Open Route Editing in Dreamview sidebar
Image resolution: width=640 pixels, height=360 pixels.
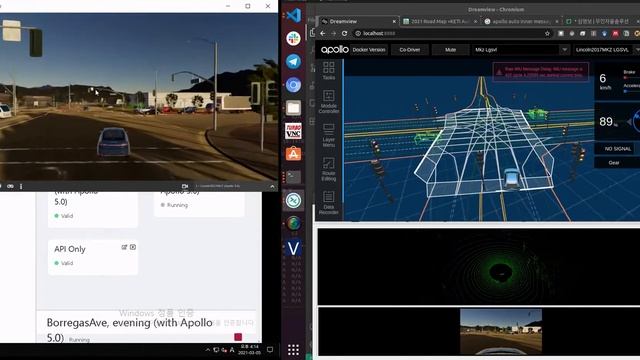[329, 169]
